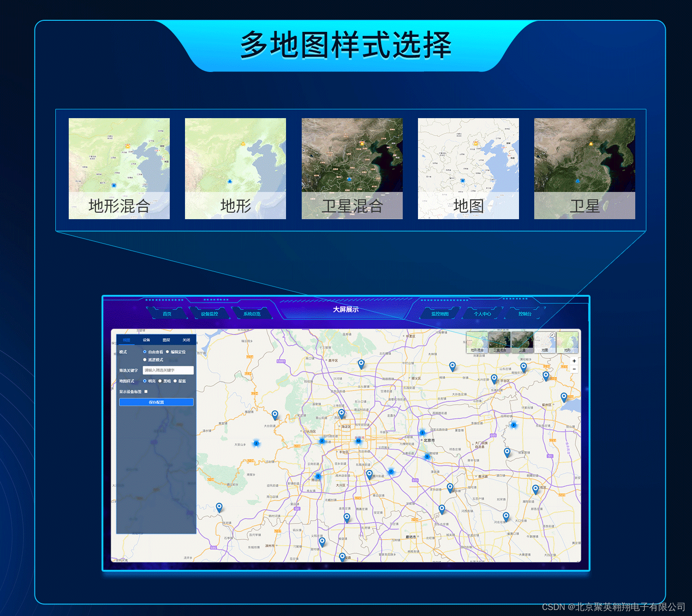The image size is (692, 616).
Task: Pick small 卫星混合 thumbnail on map
Action: coord(500,342)
